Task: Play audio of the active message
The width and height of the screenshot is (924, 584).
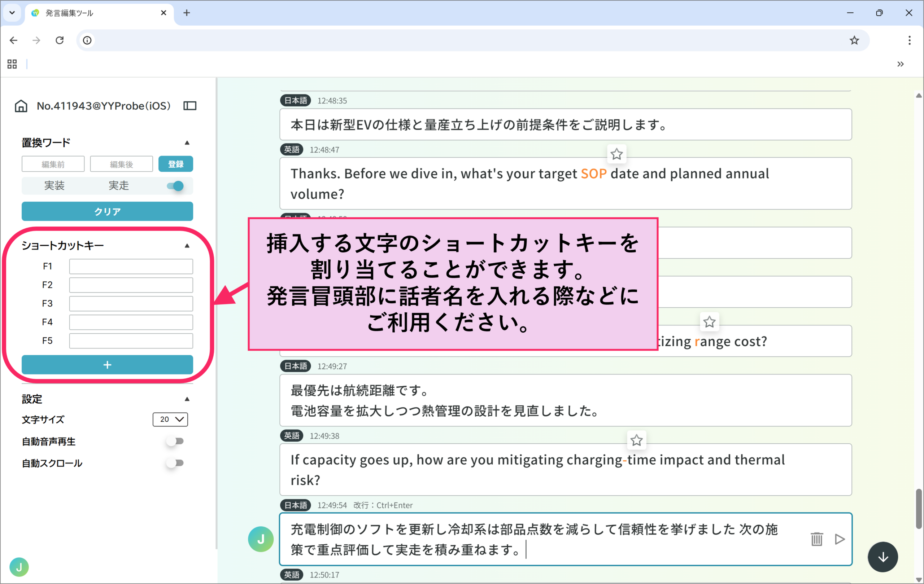Action: (840, 539)
